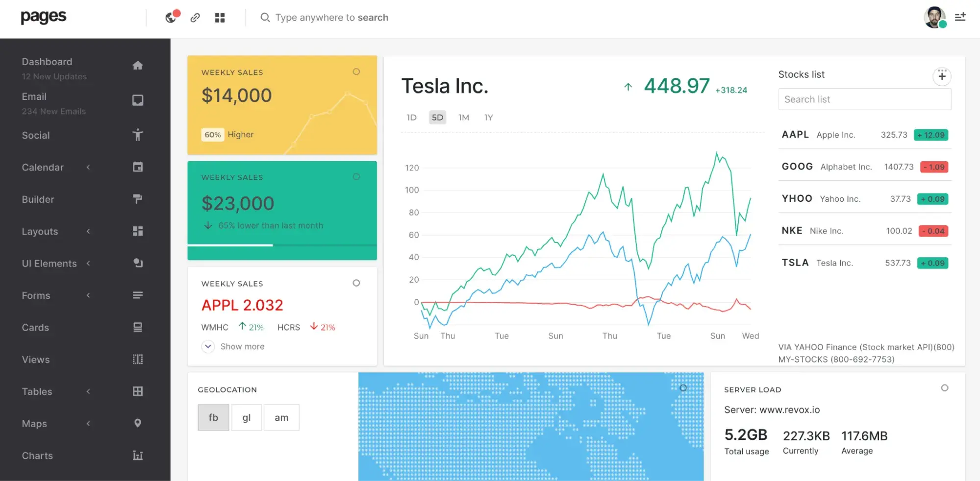Open the grid apps icon in header
The image size is (980, 481).
point(220,18)
